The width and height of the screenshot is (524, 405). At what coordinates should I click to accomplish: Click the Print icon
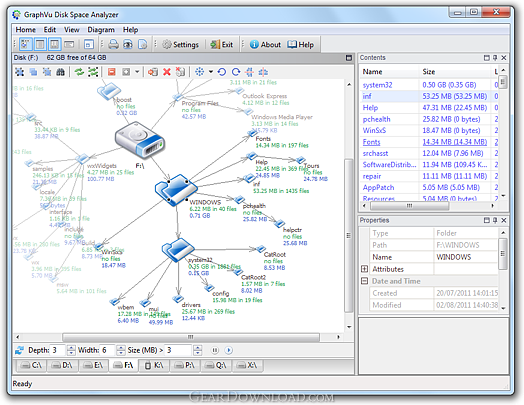point(113,44)
